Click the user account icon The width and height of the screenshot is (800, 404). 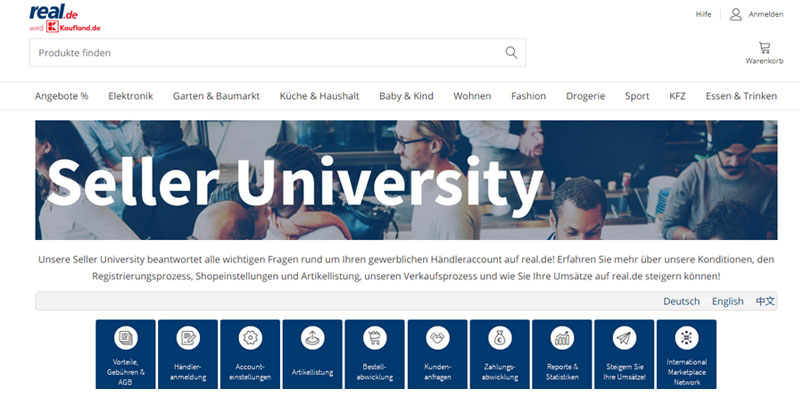pos(735,14)
